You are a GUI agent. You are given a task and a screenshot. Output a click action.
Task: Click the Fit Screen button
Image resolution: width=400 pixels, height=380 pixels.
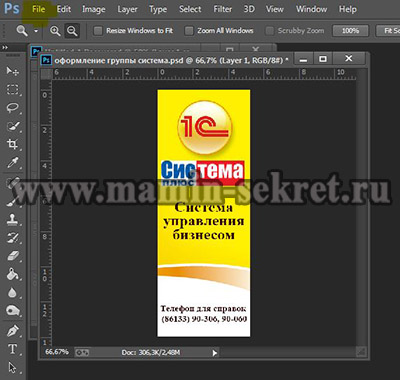point(388,31)
